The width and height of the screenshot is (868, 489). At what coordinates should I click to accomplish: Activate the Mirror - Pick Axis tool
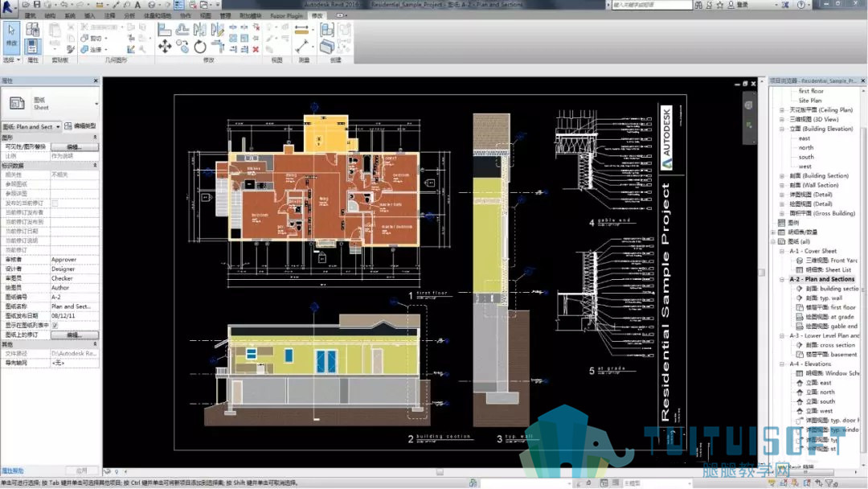point(200,30)
